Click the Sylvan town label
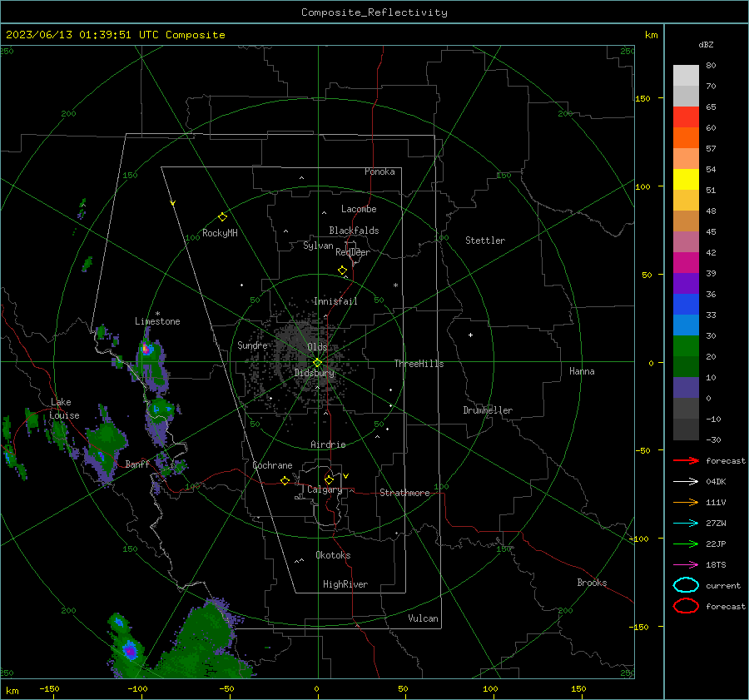The width and height of the screenshot is (749, 700). pos(318,246)
